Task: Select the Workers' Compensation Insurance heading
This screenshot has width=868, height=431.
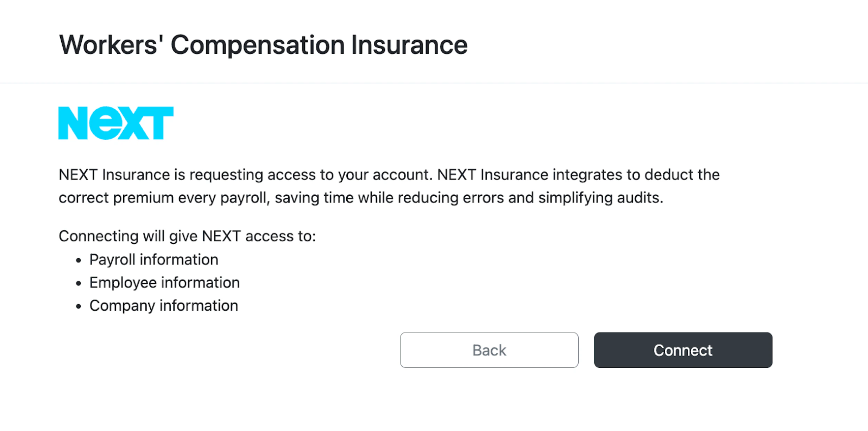Action: tap(263, 45)
